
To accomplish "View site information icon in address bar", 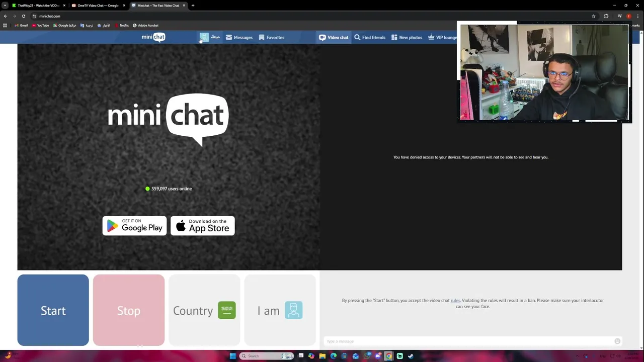I will tap(34, 16).
